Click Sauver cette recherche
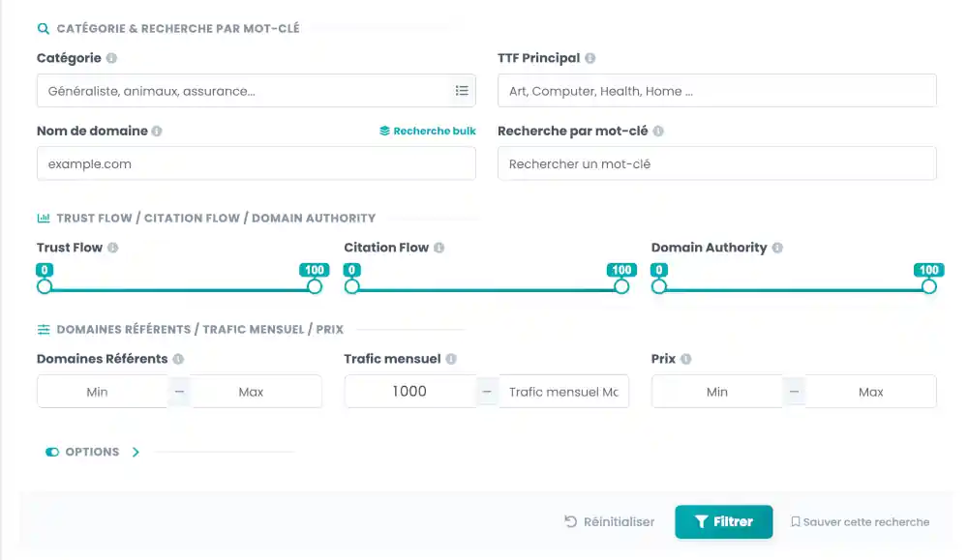 860,521
